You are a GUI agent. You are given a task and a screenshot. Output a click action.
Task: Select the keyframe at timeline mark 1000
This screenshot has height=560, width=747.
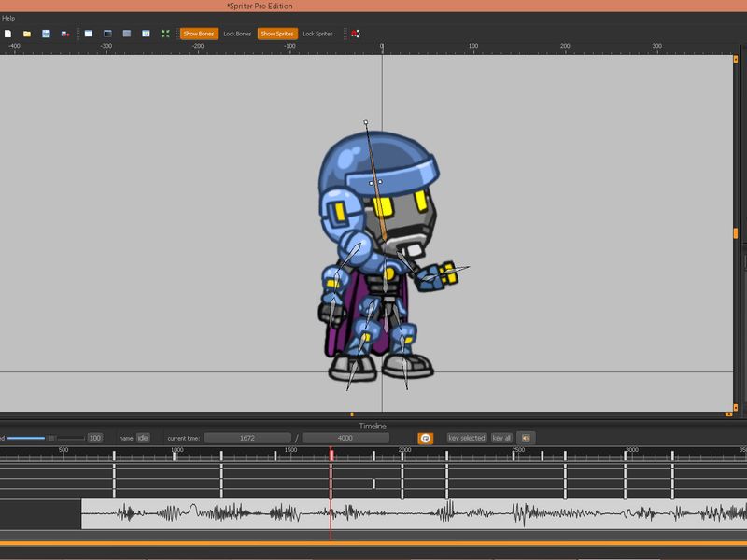coord(175,455)
